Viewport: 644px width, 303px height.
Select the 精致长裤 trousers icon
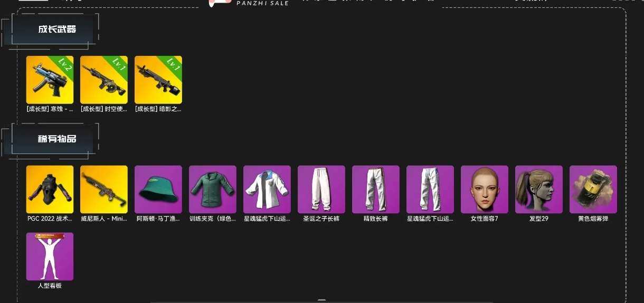point(376,190)
